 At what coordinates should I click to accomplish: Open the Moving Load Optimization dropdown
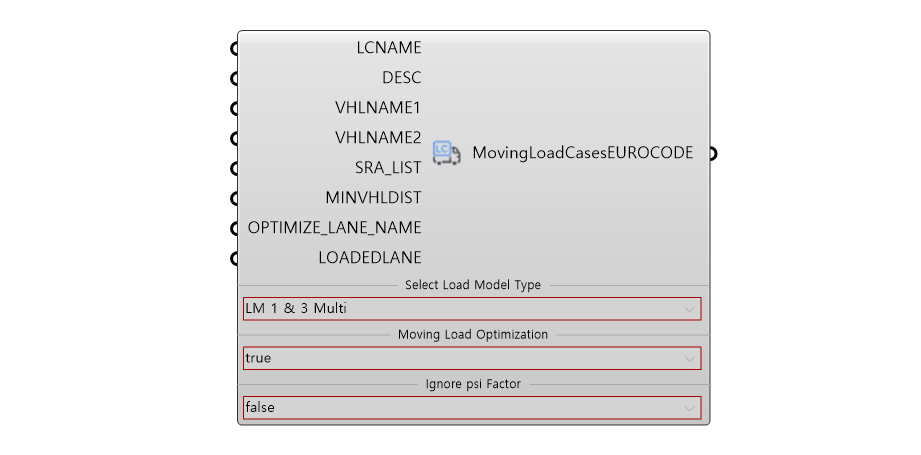click(472, 358)
